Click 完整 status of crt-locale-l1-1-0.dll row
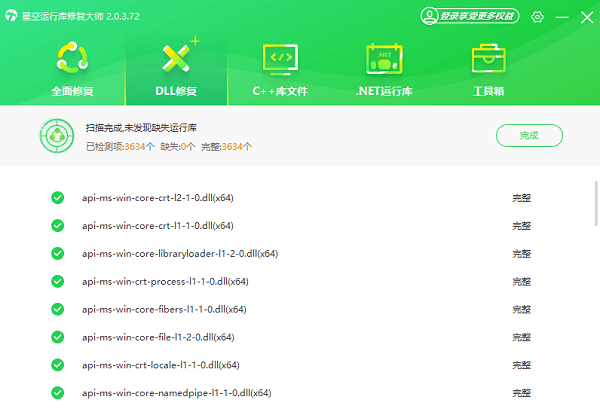This screenshot has width=600, height=412. 522,365
